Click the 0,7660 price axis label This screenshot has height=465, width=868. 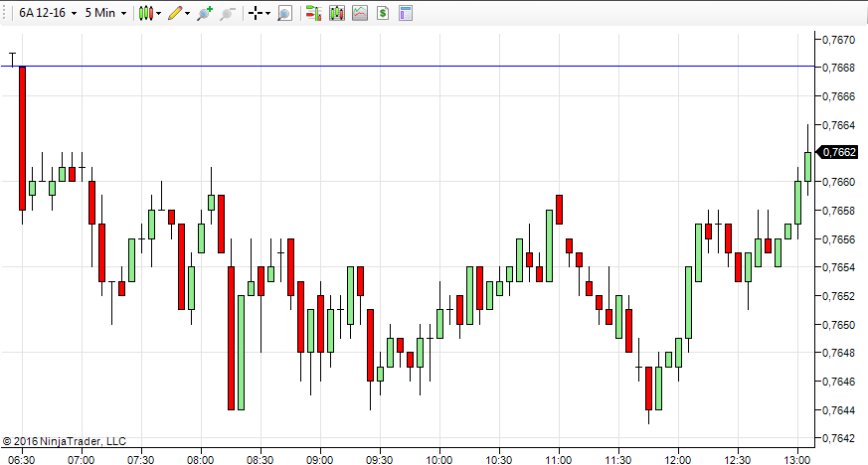coord(838,182)
